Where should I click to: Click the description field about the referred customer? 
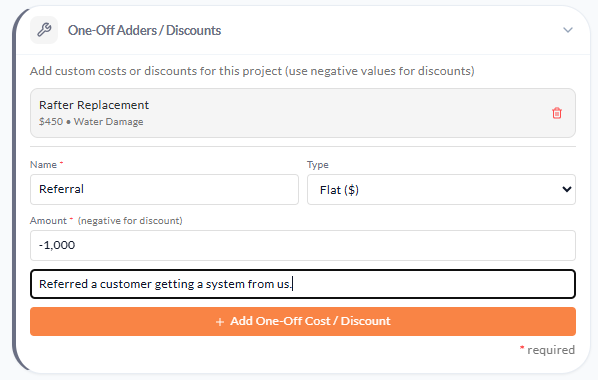click(x=303, y=284)
